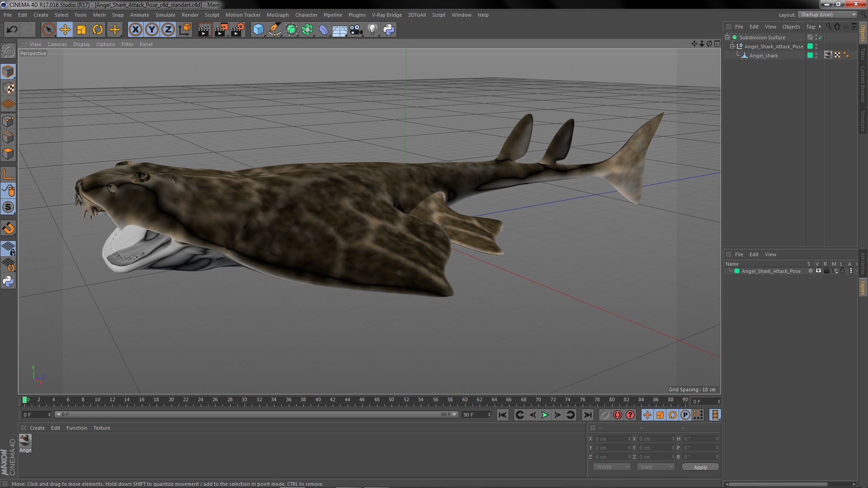Click the Undo arrow icon

click(x=12, y=30)
